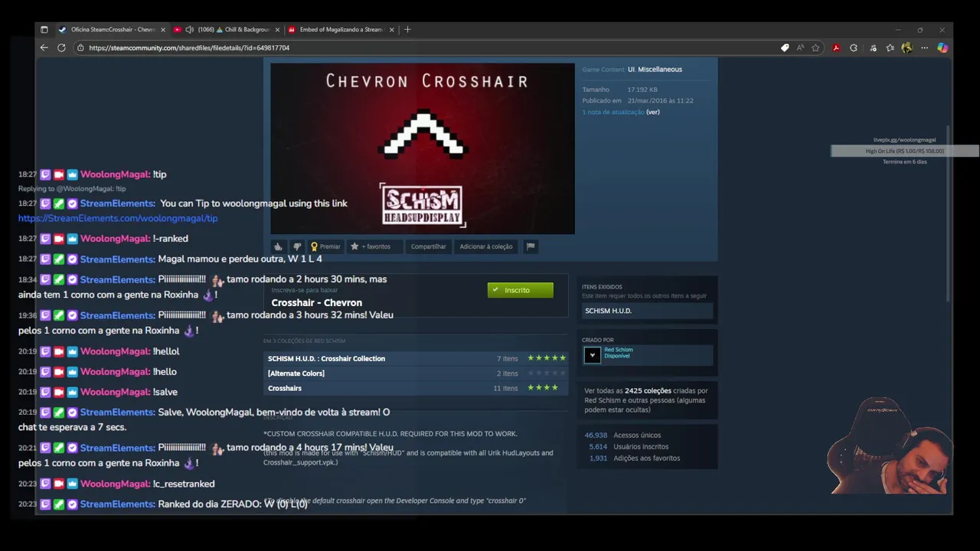Open SCHISM H.U.D. Crosshair Collection
980x551 pixels.
coord(326,358)
